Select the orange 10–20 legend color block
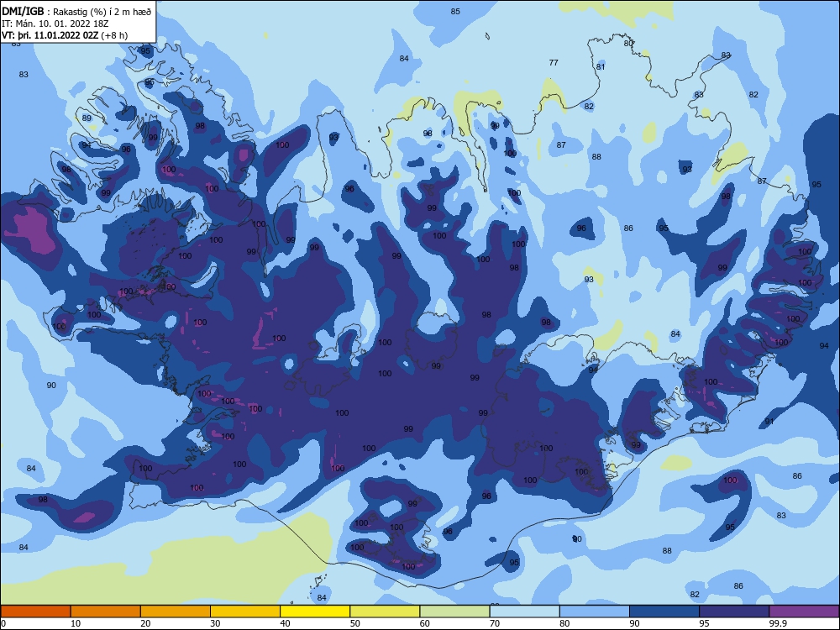 click(106, 612)
